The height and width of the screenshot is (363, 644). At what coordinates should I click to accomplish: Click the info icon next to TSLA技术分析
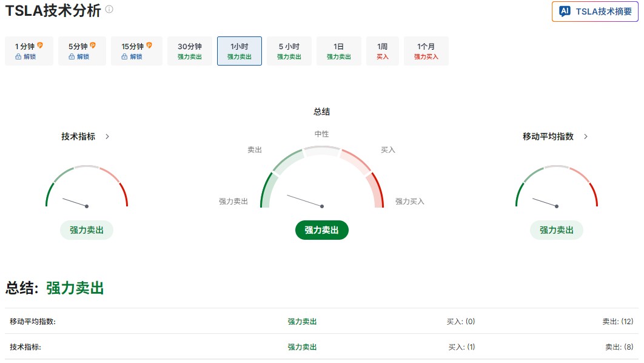pos(108,10)
